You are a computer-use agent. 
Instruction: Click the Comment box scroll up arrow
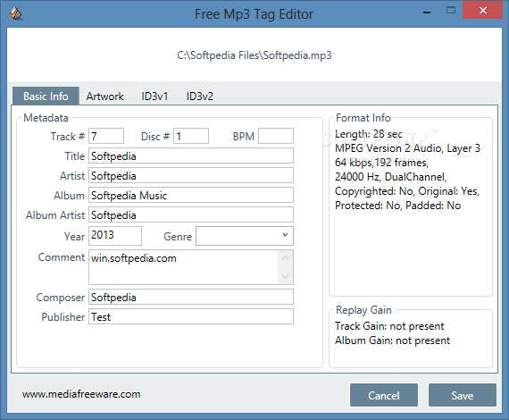coord(286,258)
